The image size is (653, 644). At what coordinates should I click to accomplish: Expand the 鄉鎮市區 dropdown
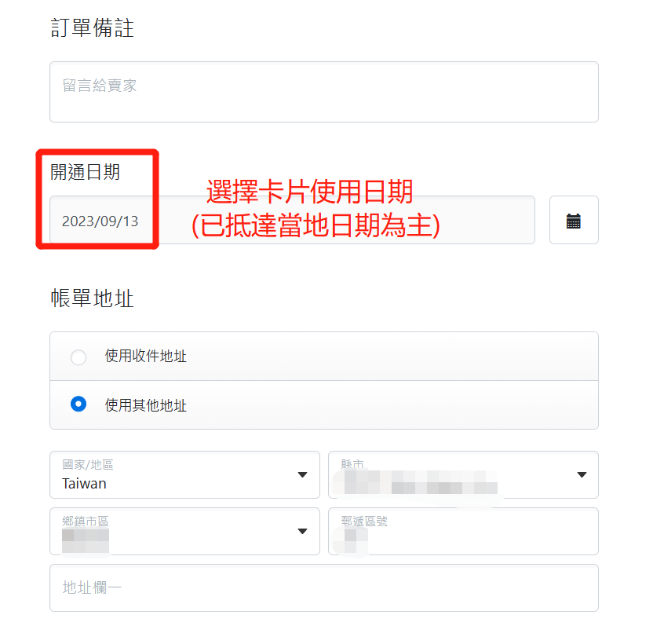pos(184,531)
